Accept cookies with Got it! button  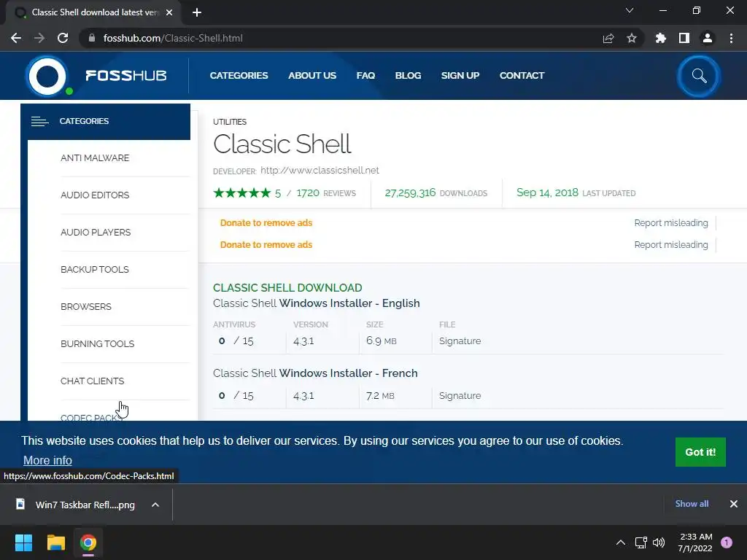(700, 452)
